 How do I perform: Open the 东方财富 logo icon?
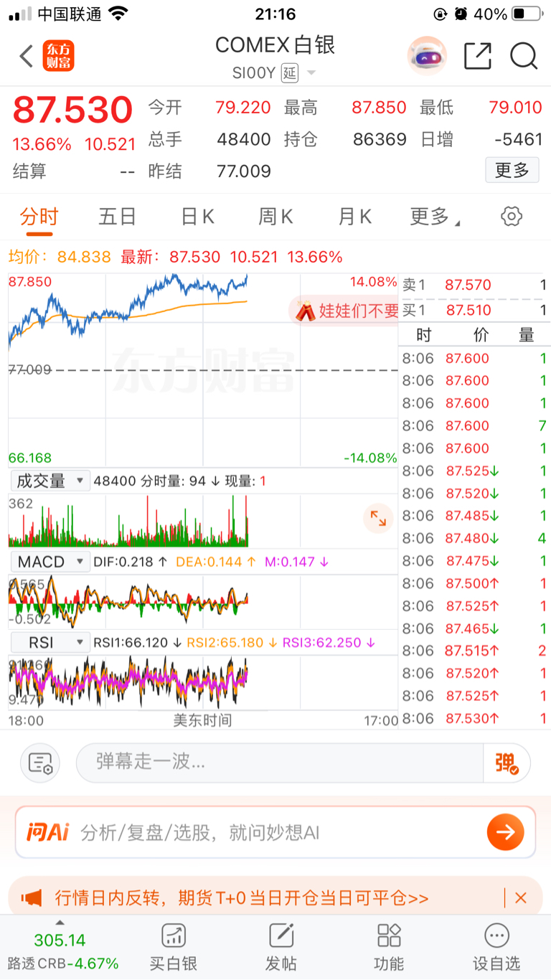tap(58, 56)
